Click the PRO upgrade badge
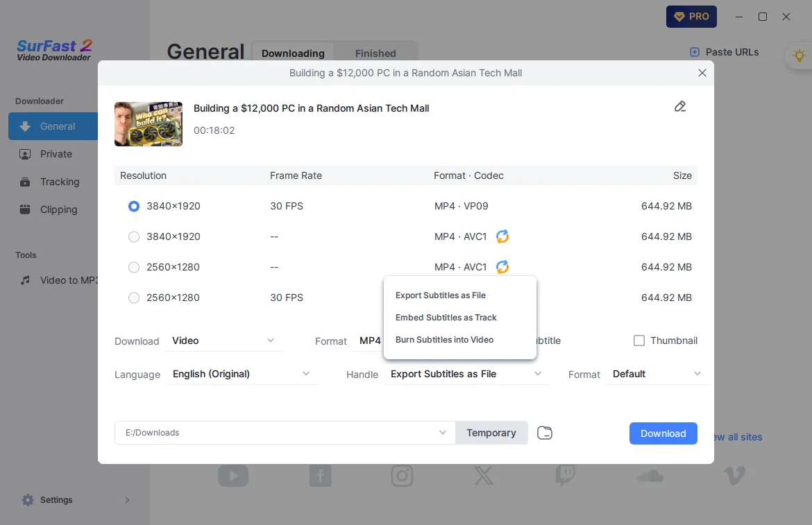Viewport: 812px width, 525px height. tap(691, 17)
